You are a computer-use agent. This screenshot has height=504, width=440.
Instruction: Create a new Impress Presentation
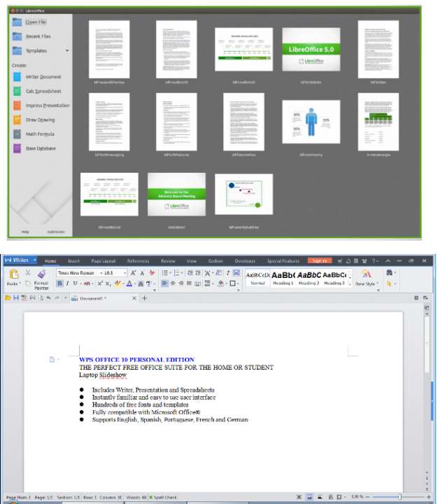pyautogui.click(x=48, y=106)
